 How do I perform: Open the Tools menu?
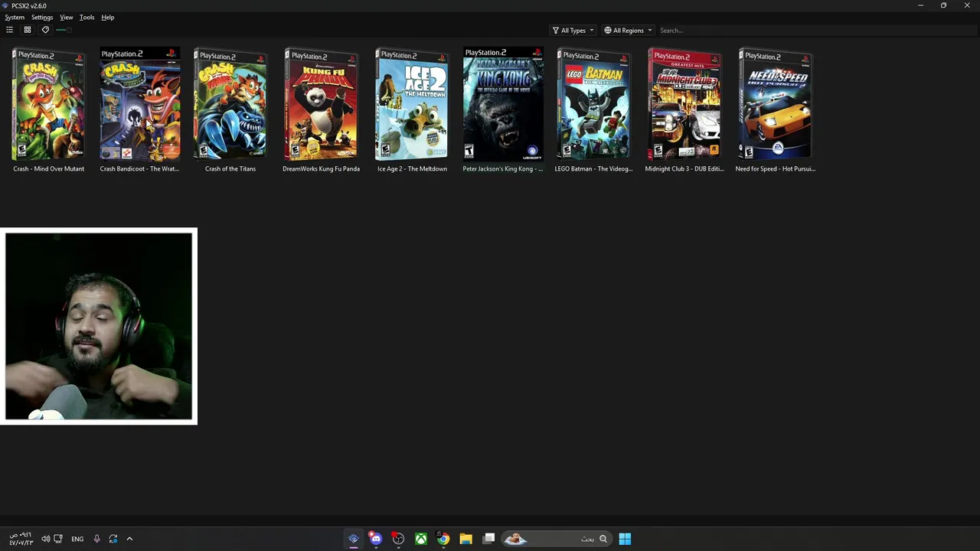tap(87, 18)
